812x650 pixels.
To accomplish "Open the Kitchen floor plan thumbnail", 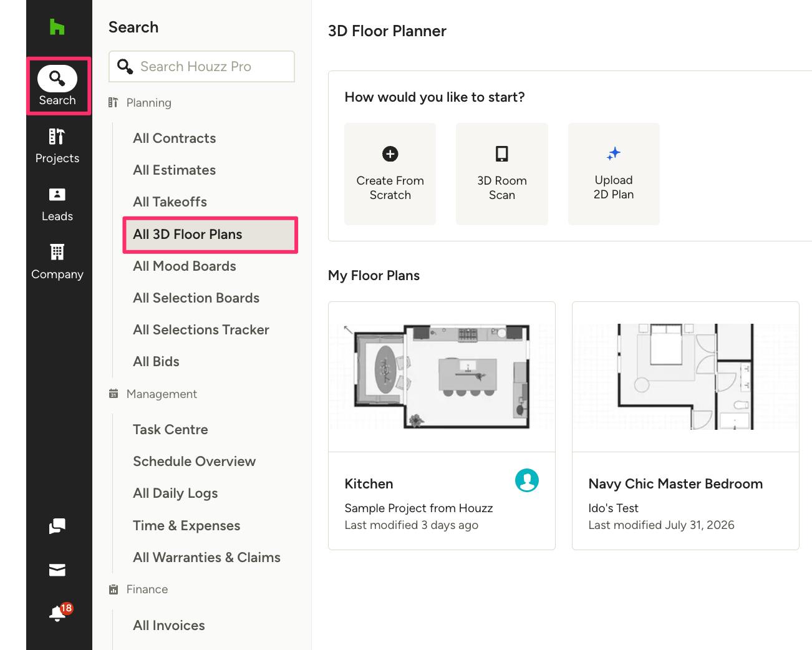I will pyautogui.click(x=442, y=377).
